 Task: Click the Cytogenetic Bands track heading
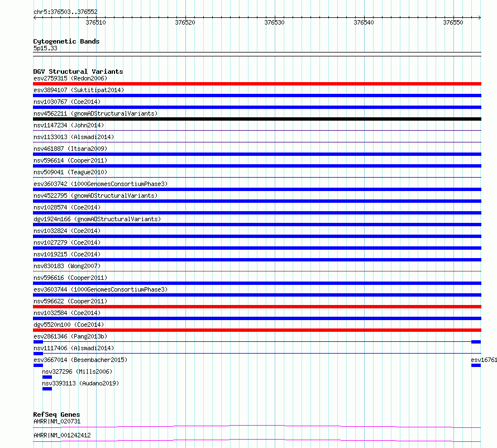click(x=66, y=41)
